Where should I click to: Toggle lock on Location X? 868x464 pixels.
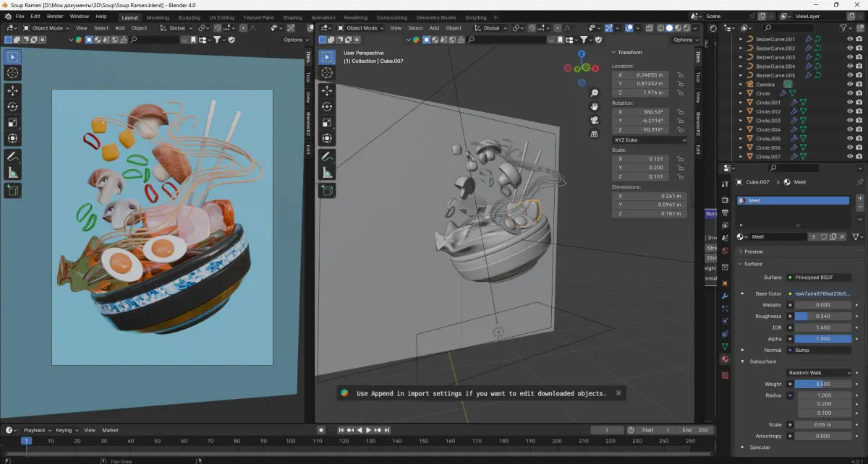pyautogui.click(x=680, y=74)
